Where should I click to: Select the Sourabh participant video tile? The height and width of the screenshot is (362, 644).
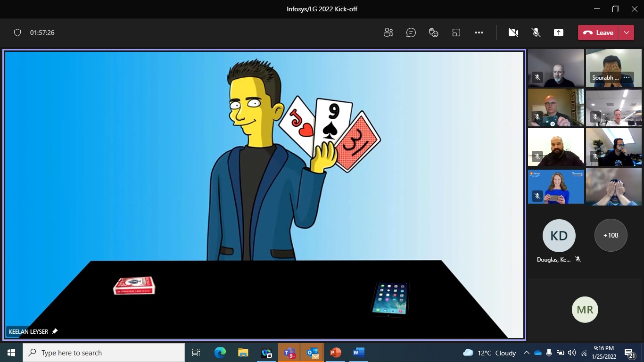[x=613, y=68]
